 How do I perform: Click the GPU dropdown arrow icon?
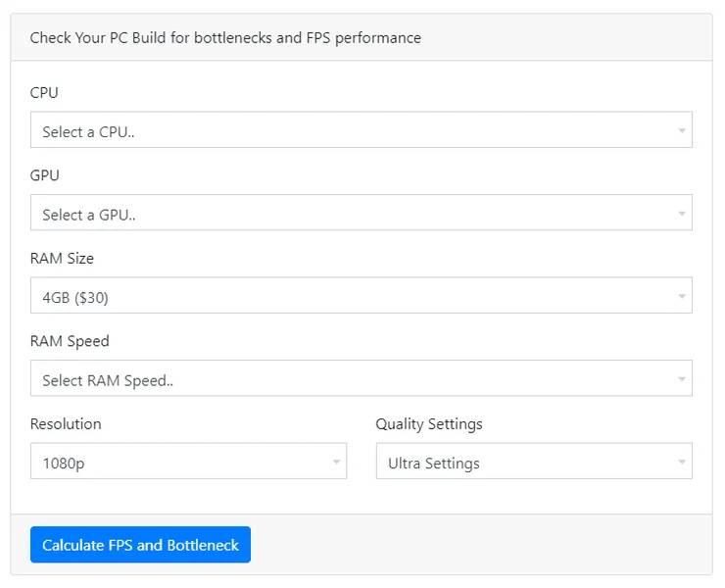tap(682, 214)
